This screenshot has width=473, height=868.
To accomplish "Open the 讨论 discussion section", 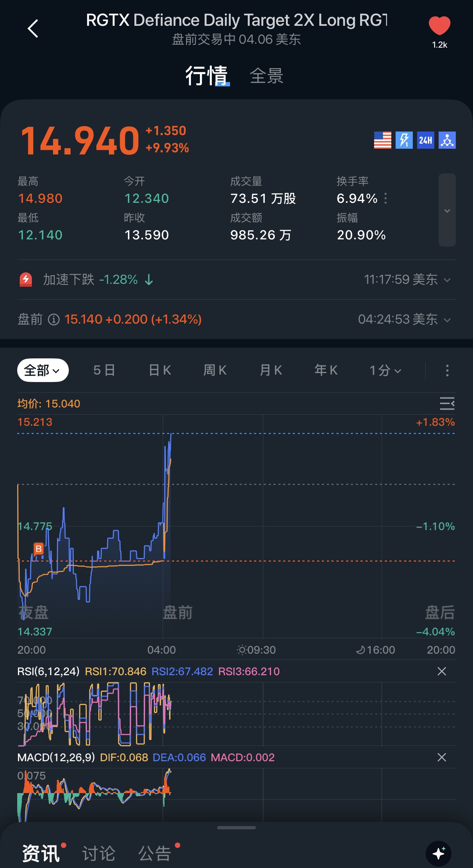I will click(x=99, y=853).
